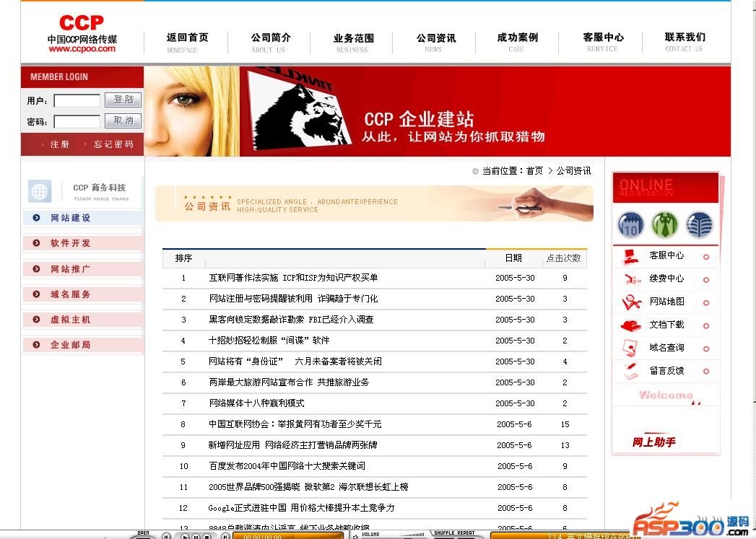Expand the 虚拟主机 sidebar category

pos(71,320)
